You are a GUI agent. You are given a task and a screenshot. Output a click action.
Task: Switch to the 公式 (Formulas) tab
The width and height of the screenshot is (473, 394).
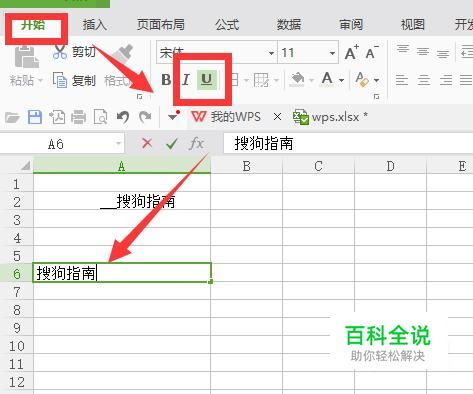coord(227,25)
